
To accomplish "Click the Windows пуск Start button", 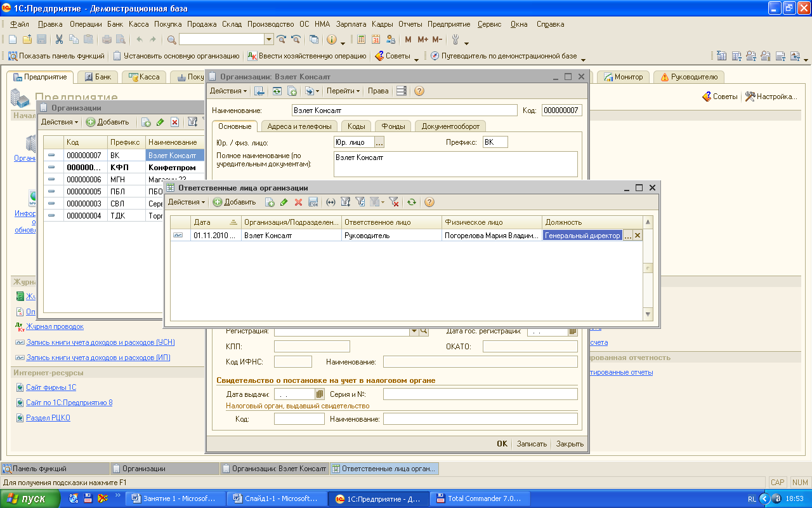I will coord(30,498).
